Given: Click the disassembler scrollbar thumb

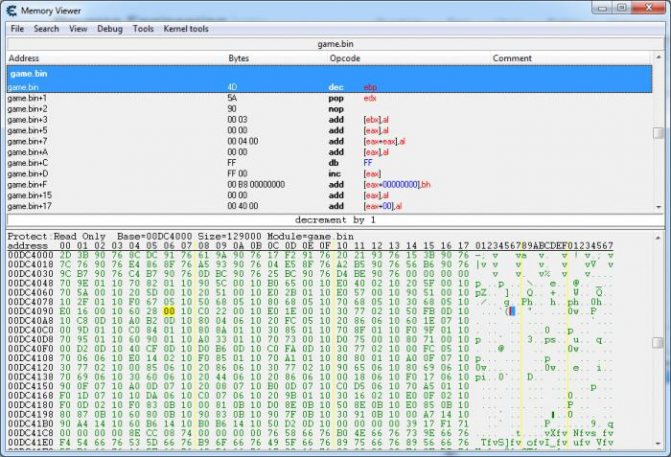Looking at the screenshot, I should (658, 133).
